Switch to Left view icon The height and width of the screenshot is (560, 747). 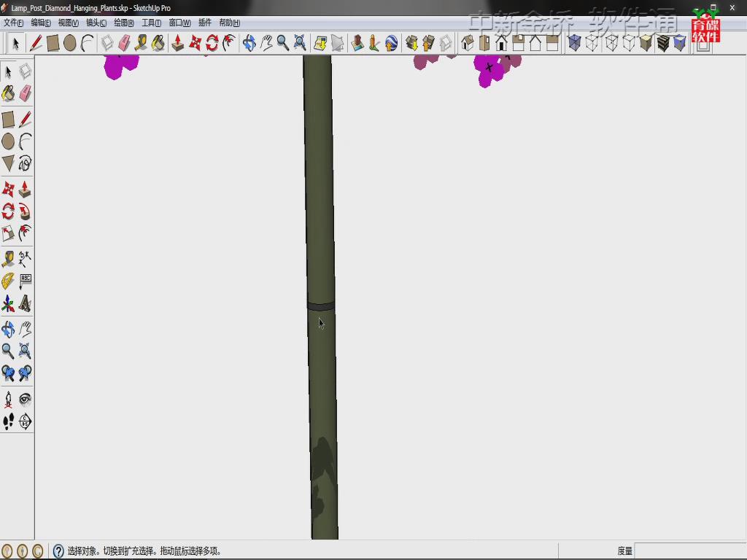[552, 43]
